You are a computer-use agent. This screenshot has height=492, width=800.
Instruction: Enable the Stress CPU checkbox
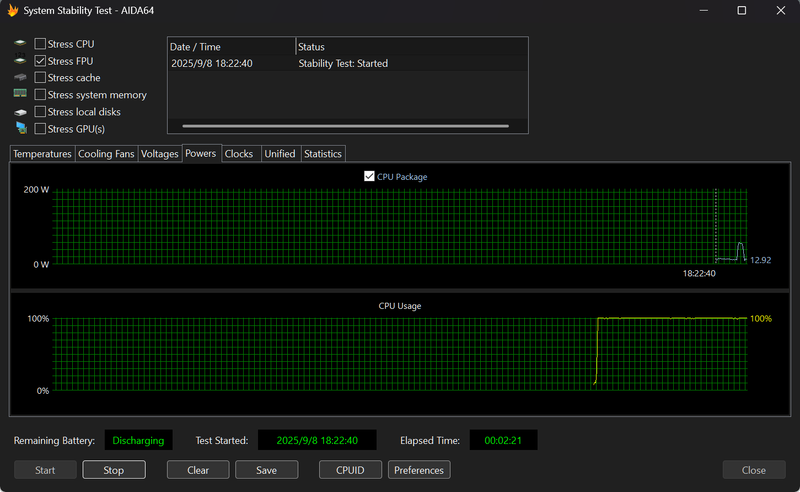pos(40,44)
